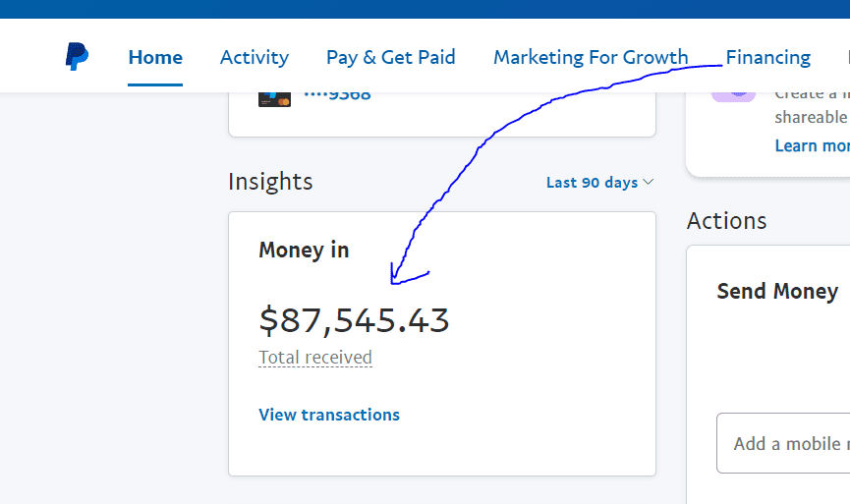Go to the Financing tab
Image resolution: width=850 pixels, height=504 pixels.
[768, 57]
